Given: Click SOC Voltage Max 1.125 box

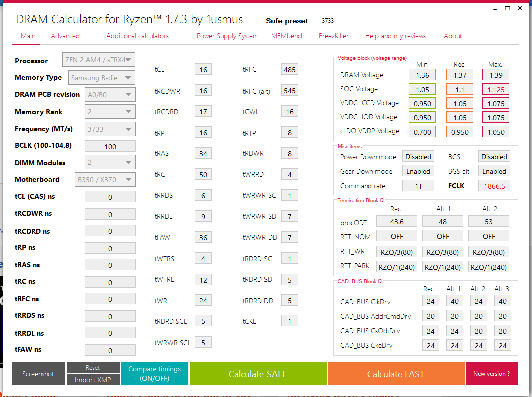Looking at the screenshot, I should point(496,89).
